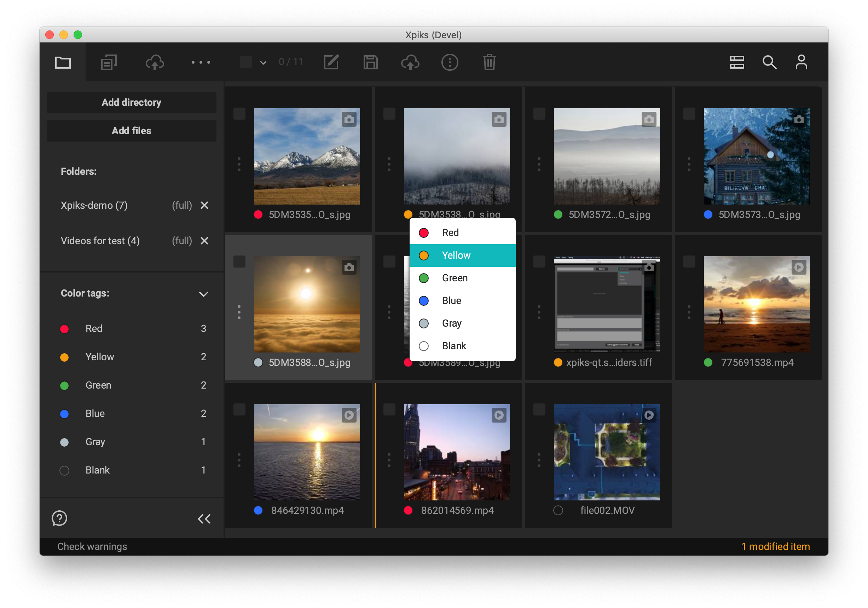Click the Add directory button

(131, 102)
